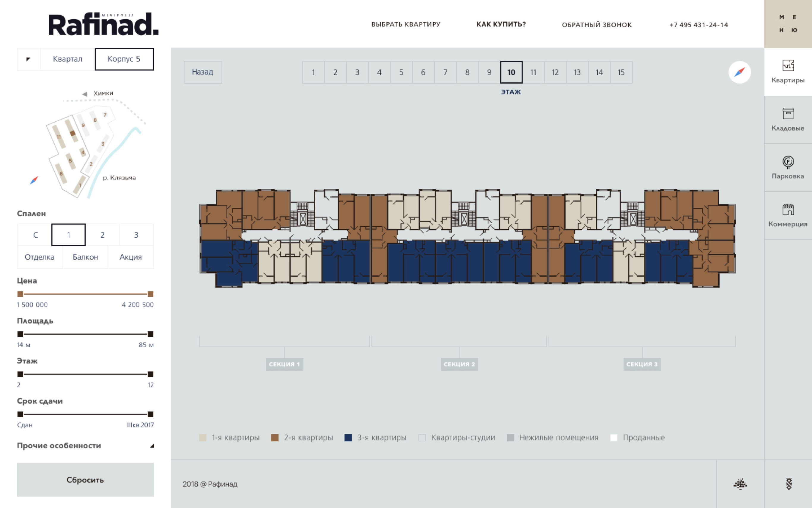Click the left Цена slider handle
This screenshot has height=508, width=812.
pos(20,294)
